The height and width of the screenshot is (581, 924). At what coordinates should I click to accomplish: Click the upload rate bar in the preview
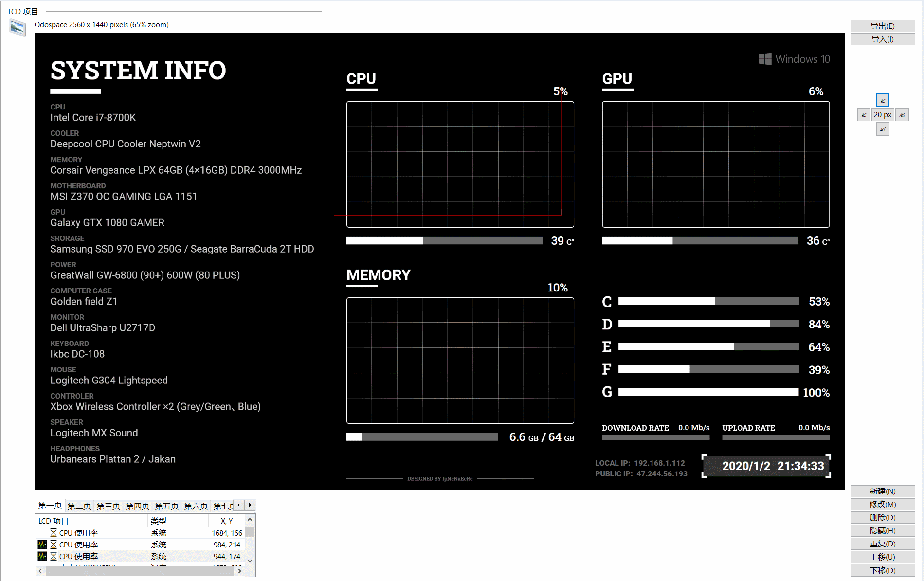click(x=776, y=437)
